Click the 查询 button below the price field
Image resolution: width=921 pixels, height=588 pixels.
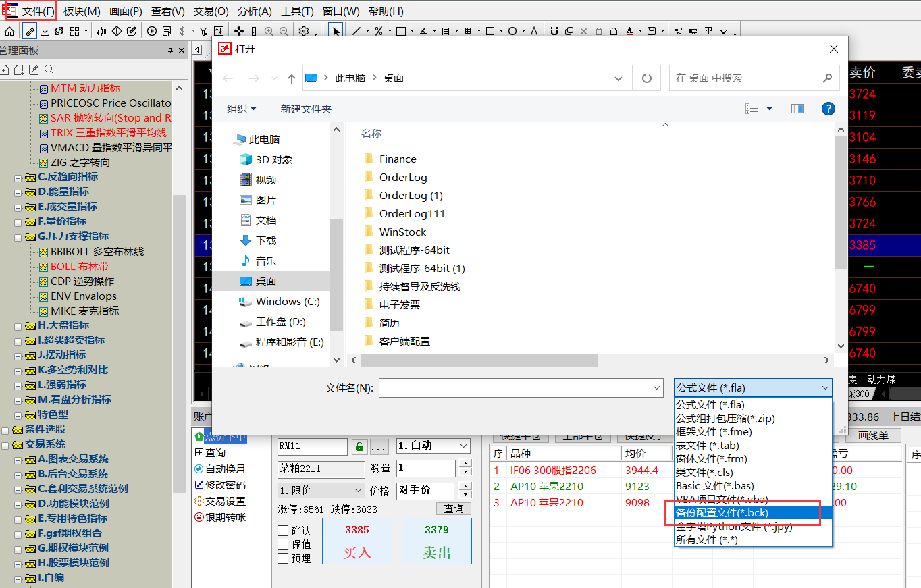coord(454,508)
